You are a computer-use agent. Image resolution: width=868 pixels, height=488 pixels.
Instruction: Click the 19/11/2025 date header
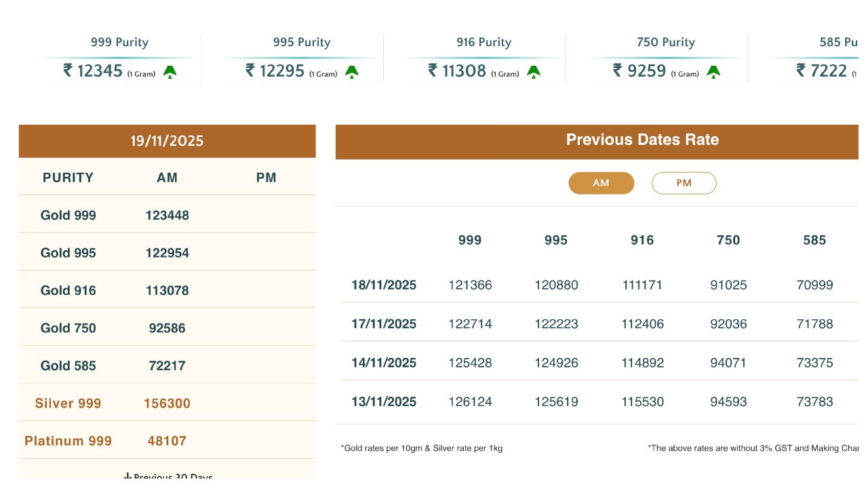(167, 141)
